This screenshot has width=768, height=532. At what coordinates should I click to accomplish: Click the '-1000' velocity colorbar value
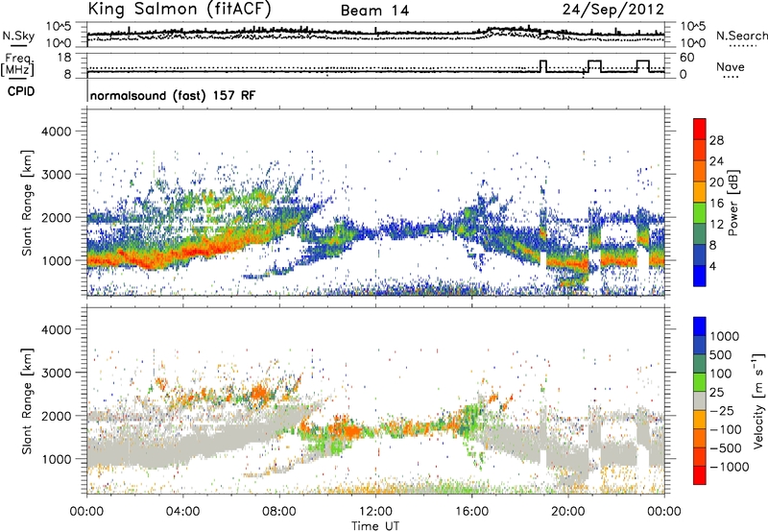tap(729, 467)
